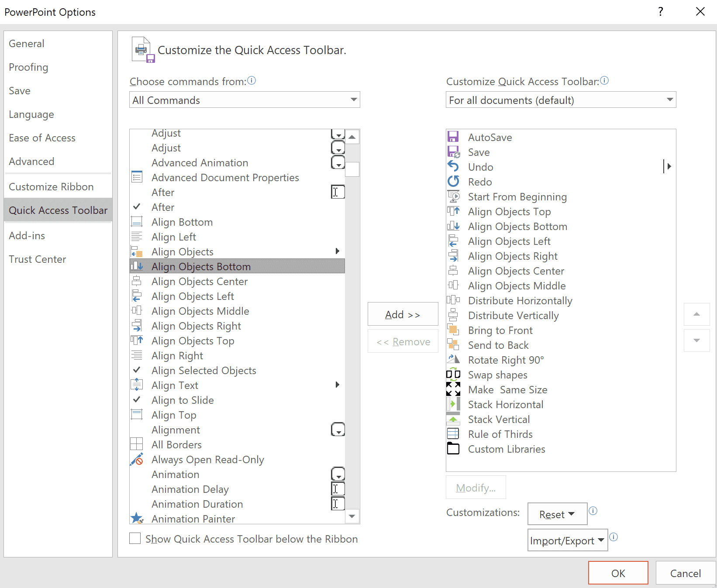Click dropdown indicator on Advanced Animation row
This screenshot has width=717, height=588.
pyautogui.click(x=338, y=162)
